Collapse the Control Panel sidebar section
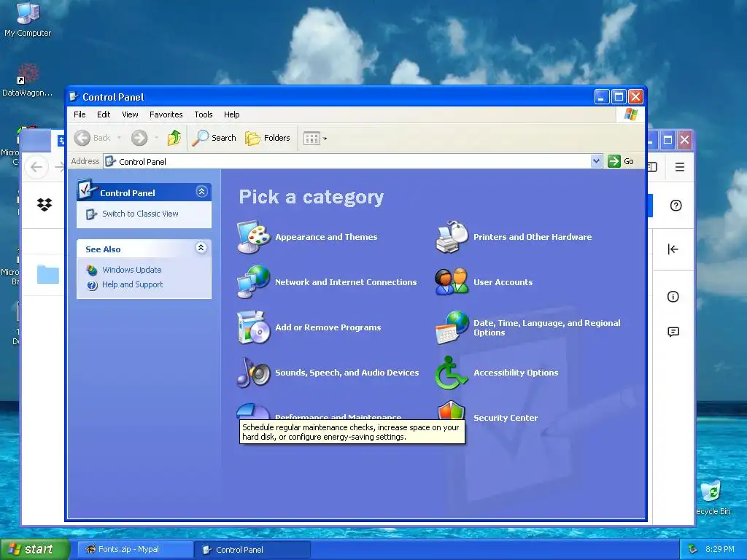The image size is (747, 560). pos(201,192)
